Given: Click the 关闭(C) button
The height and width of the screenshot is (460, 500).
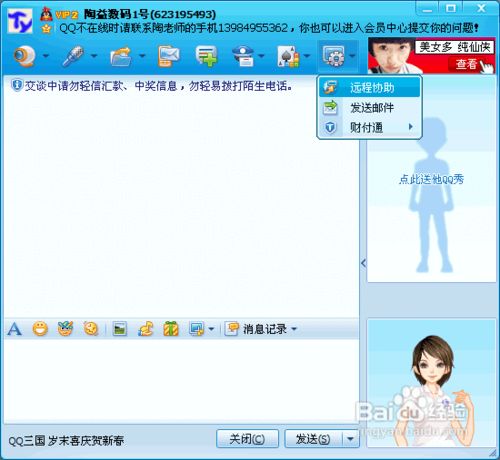Looking at the screenshot, I should coord(247,439).
